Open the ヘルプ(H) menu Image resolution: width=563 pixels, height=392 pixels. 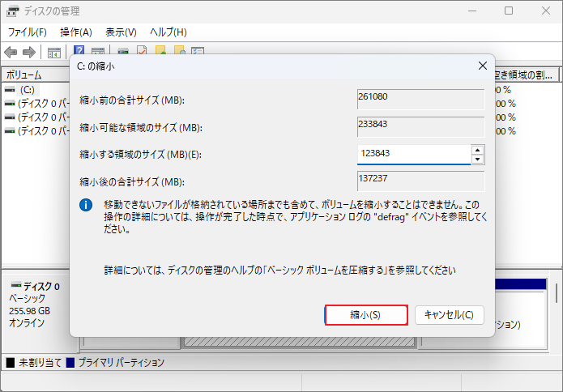pos(168,32)
